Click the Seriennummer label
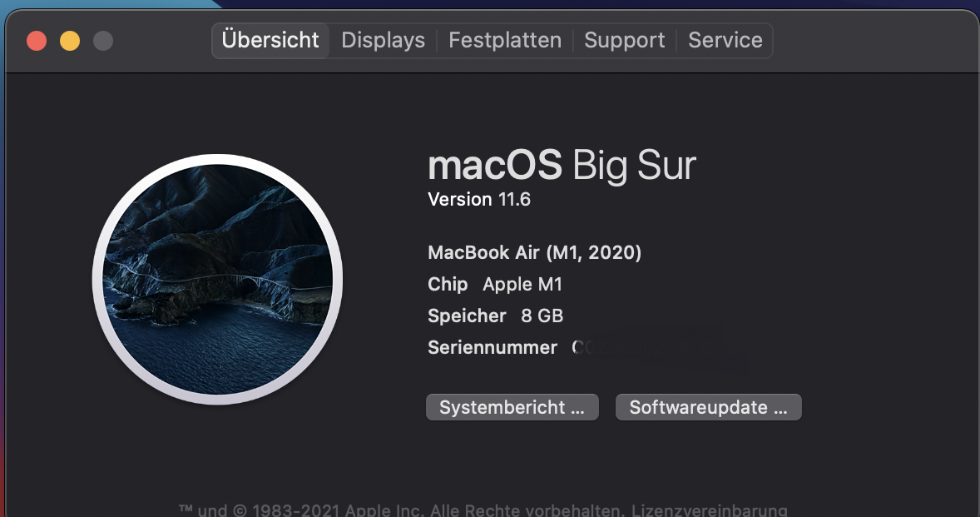This screenshot has width=980, height=517. coord(492,348)
